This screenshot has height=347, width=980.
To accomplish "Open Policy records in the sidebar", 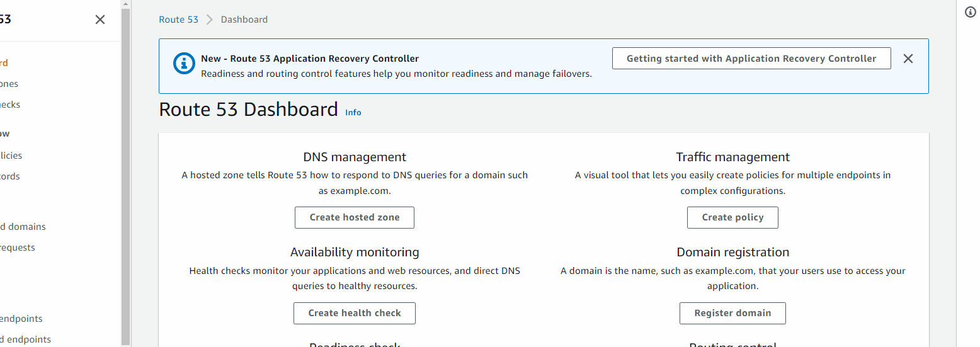I will pos(10,176).
